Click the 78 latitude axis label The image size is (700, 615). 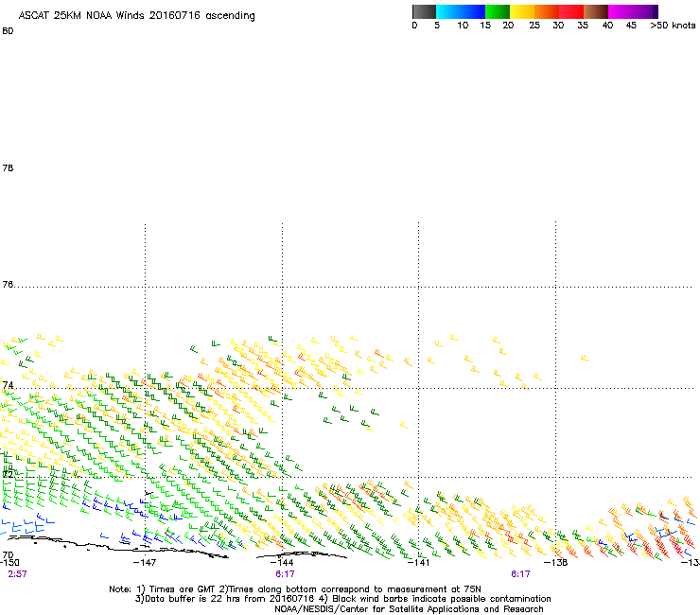coord(8,167)
